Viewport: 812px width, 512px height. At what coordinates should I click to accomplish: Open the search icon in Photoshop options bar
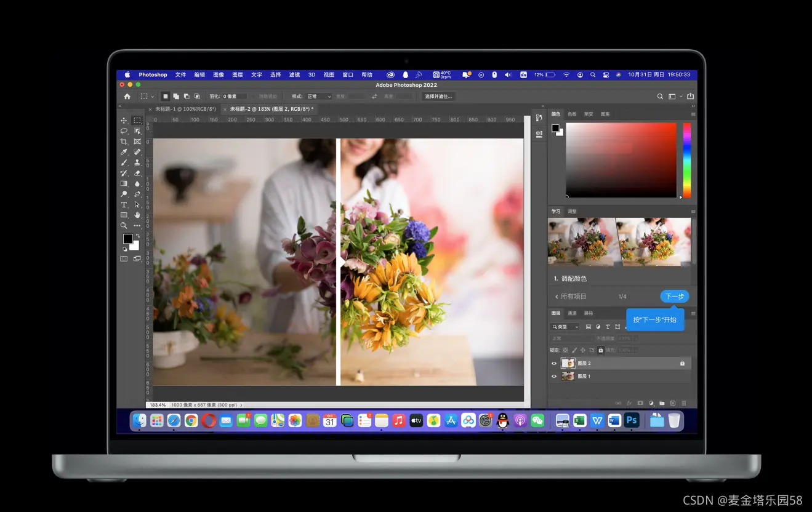coord(660,97)
